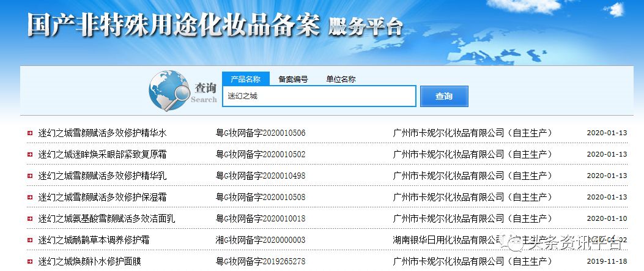Click the 国产非特殊用途化妆品备案 site title

coord(173,24)
